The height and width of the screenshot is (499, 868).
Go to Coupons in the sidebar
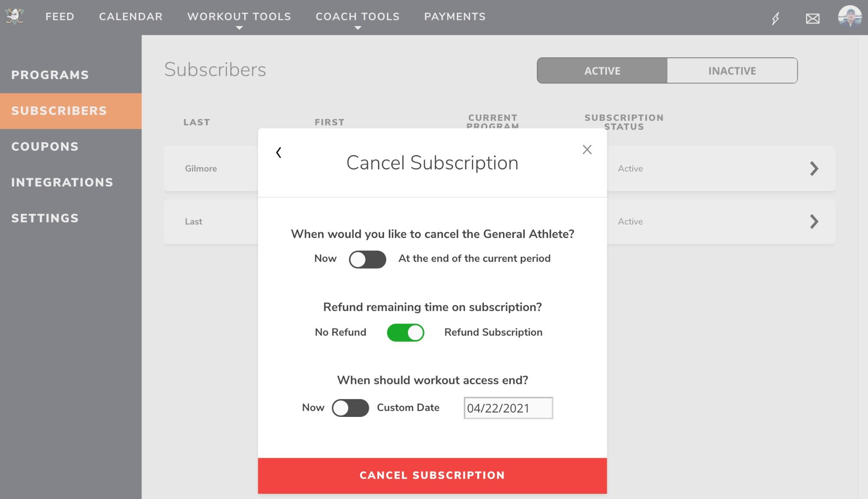(x=45, y=146)
